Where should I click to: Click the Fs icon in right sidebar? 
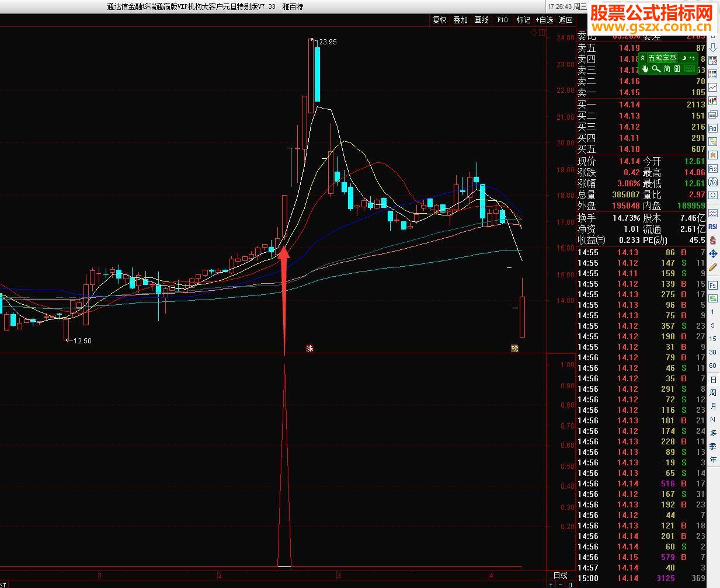pos(713,285)
